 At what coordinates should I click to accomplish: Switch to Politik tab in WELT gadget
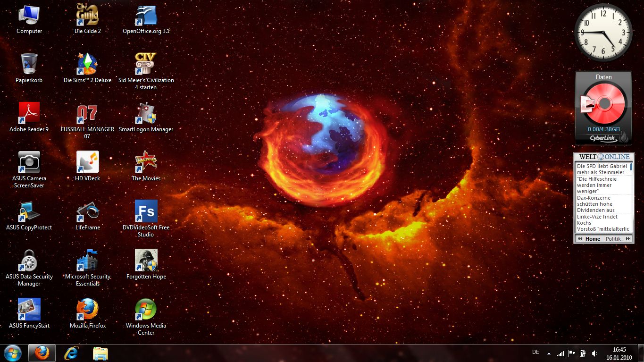coord(613,239)
